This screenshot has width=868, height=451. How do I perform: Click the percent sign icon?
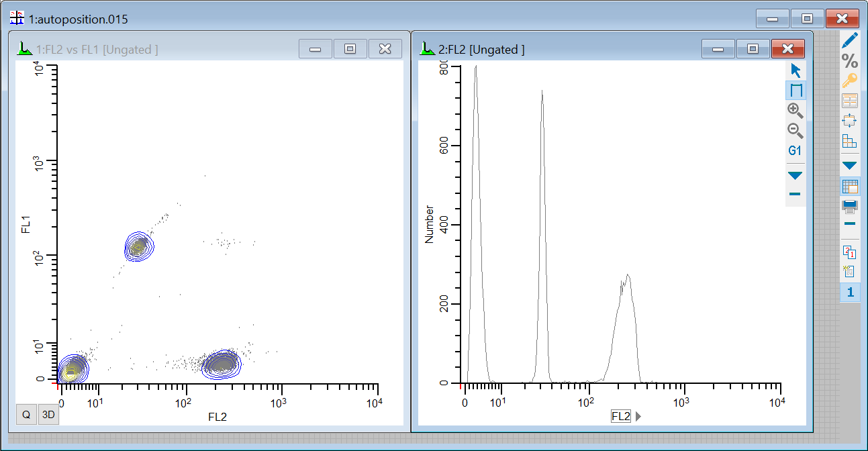tap(850, 61)
